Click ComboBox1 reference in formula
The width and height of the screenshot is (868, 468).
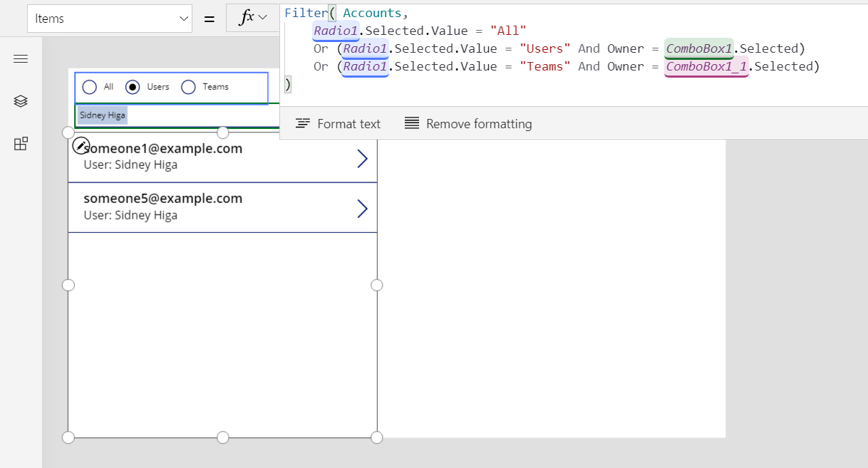698,48
